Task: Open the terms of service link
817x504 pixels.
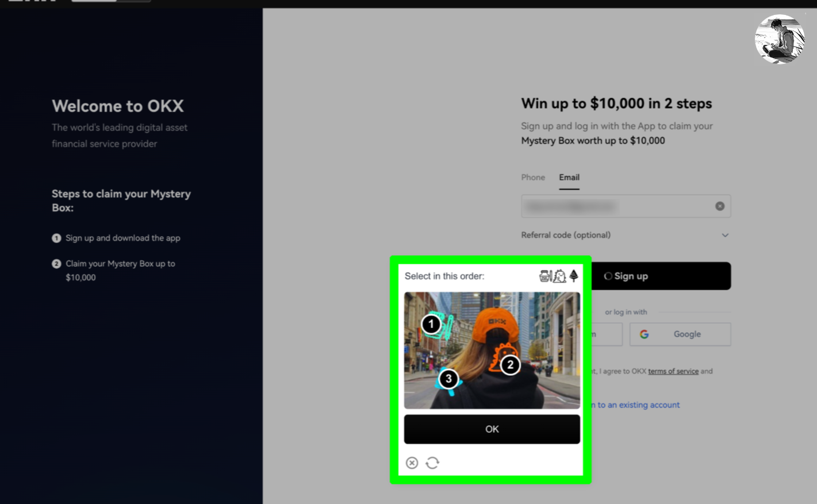Action: pos(673,371)
